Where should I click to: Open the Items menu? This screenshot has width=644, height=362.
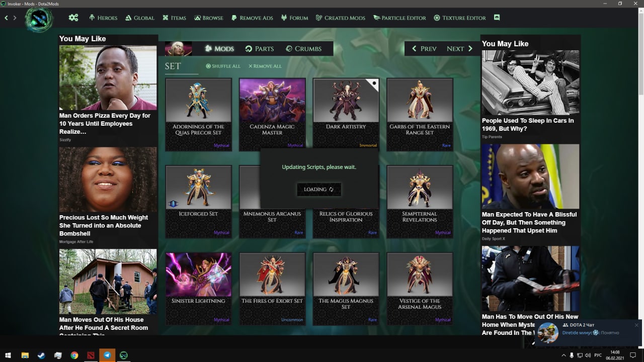[x=174, y=18]
